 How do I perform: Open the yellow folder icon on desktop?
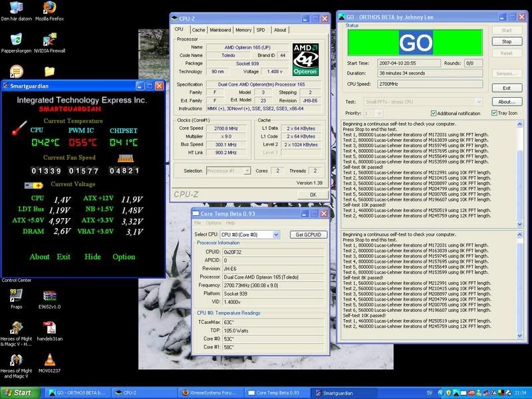[x=49, y=71]
